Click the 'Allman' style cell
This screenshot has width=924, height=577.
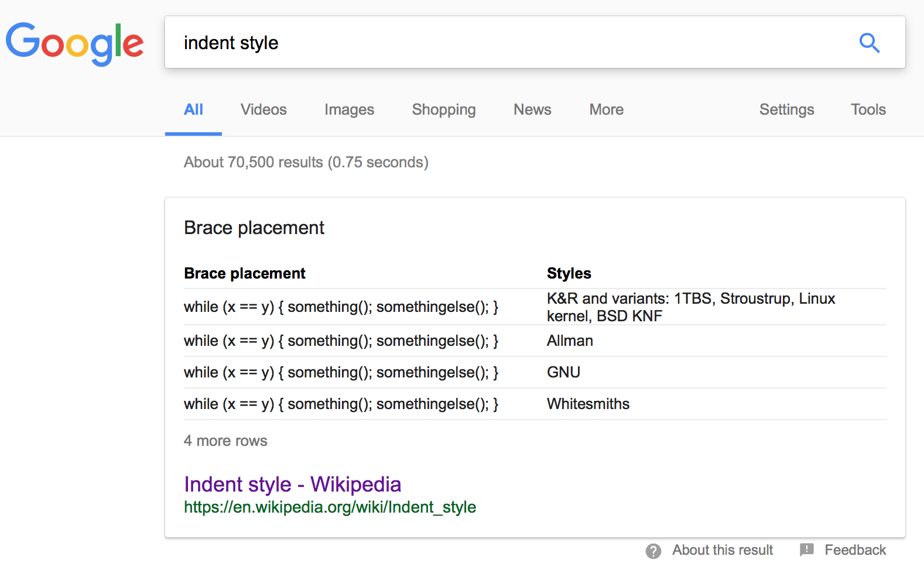[x=570, y=341]
